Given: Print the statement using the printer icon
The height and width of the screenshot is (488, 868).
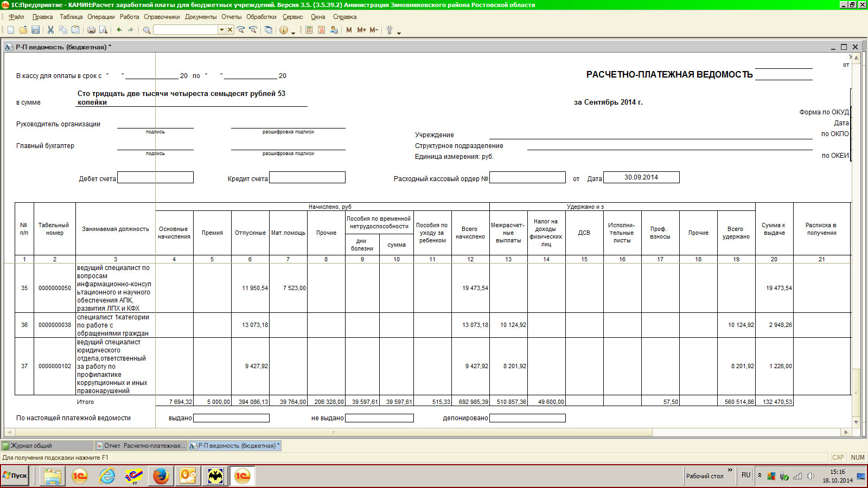Looking at the screenshot, I should pyautogui.click(x=91, y=30).
